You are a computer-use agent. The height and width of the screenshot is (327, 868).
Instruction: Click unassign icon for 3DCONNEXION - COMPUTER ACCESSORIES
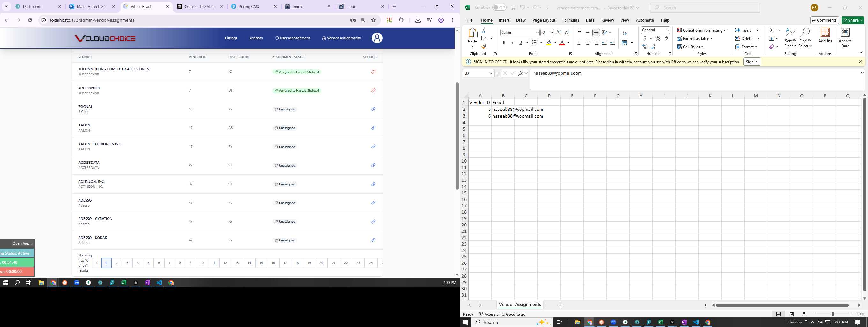373,72
